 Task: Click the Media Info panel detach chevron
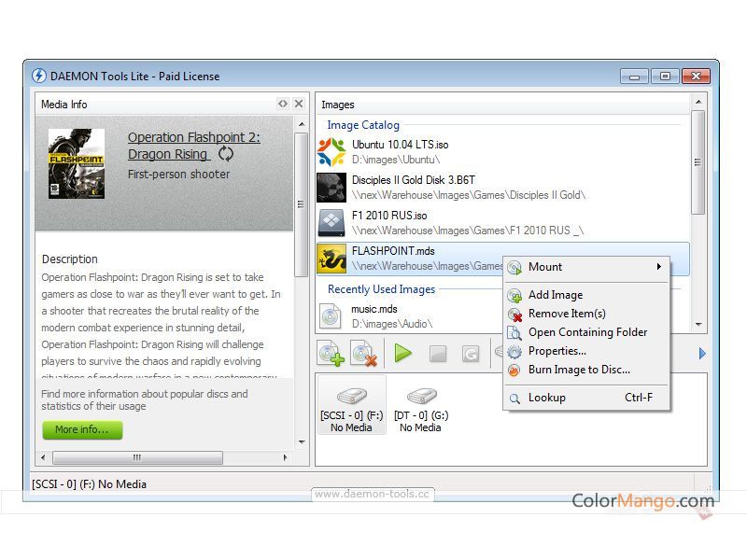coord(282,104)
